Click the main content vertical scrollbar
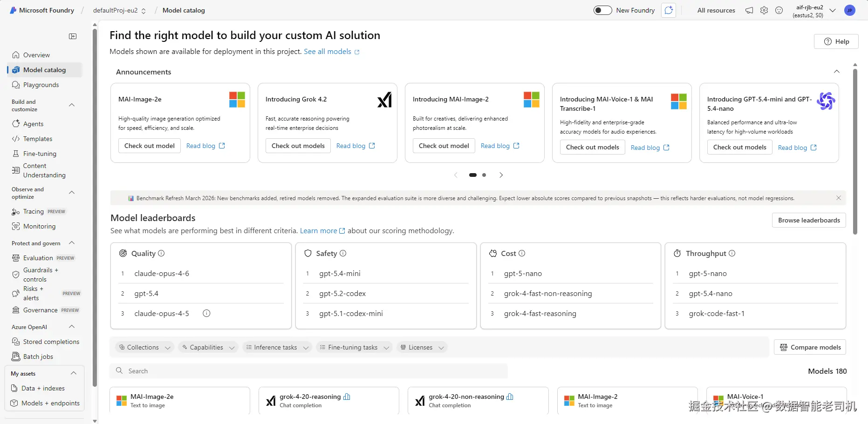 (x=855, y=152)
